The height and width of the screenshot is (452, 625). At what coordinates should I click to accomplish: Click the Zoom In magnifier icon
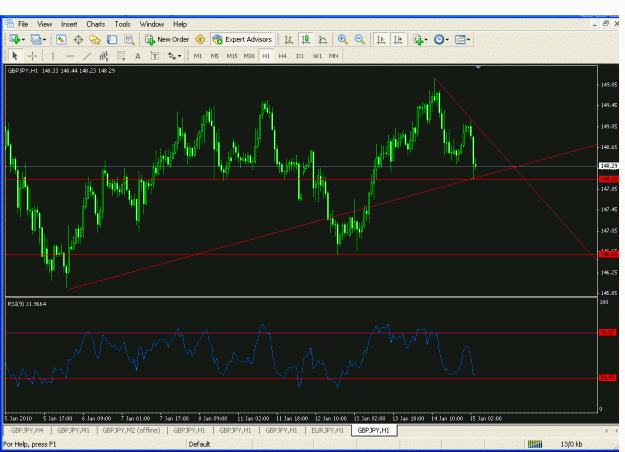click(x=342, y=39)
